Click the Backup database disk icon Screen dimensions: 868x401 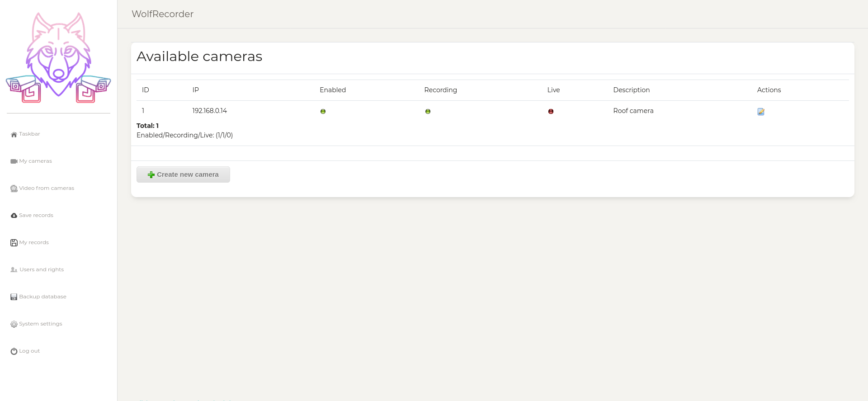tap(14, 297)
